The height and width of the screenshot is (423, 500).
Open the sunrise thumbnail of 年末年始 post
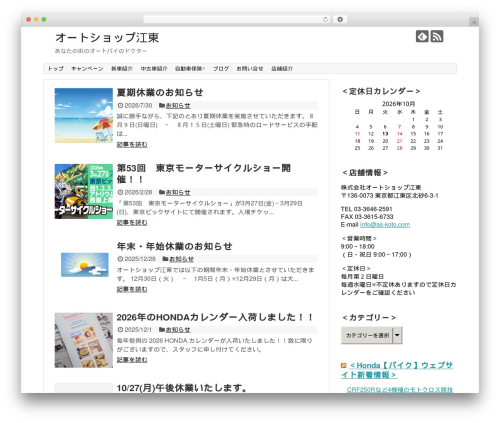(85, 265)
